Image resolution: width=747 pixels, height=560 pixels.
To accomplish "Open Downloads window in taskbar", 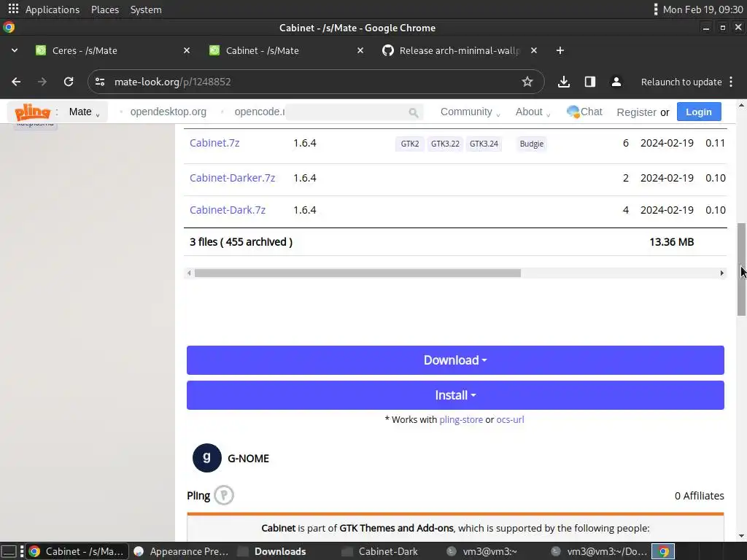I will point(273,551).
